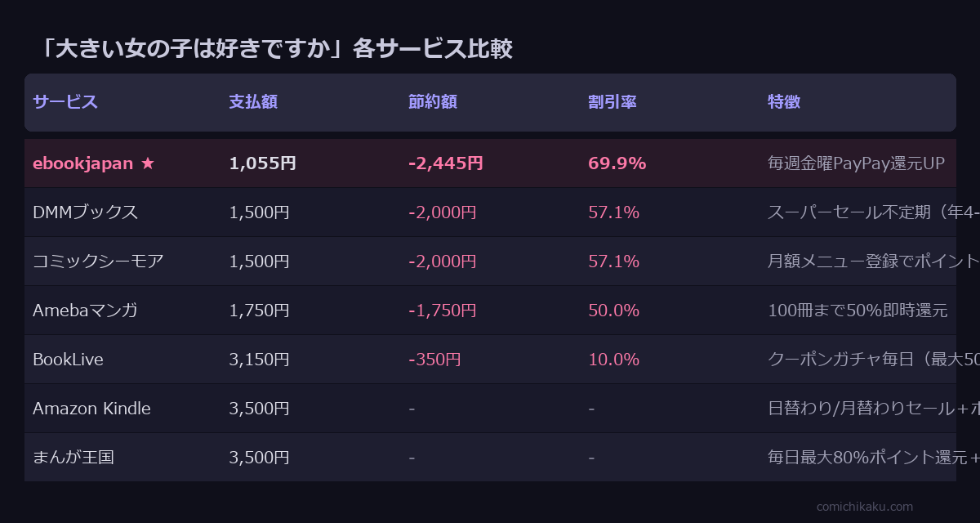Click the BookLive -350円 savings value
The width and height of the screenshot is (980, 523).
point(434,360)
